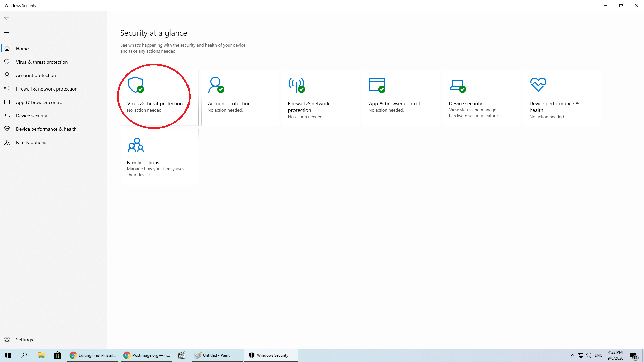This screenshot has height=362, width=644.
Task: Open the notification center icon
Action: tap(633, 356)
